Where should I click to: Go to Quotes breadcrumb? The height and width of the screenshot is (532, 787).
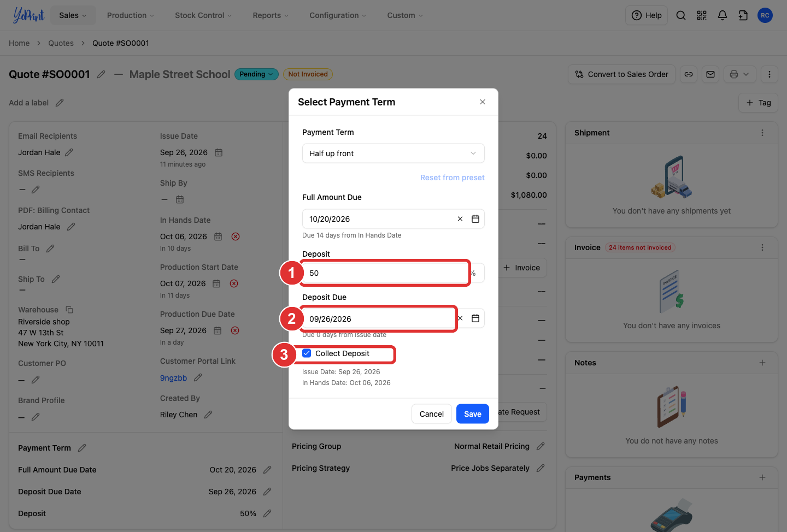coord(61,43)
